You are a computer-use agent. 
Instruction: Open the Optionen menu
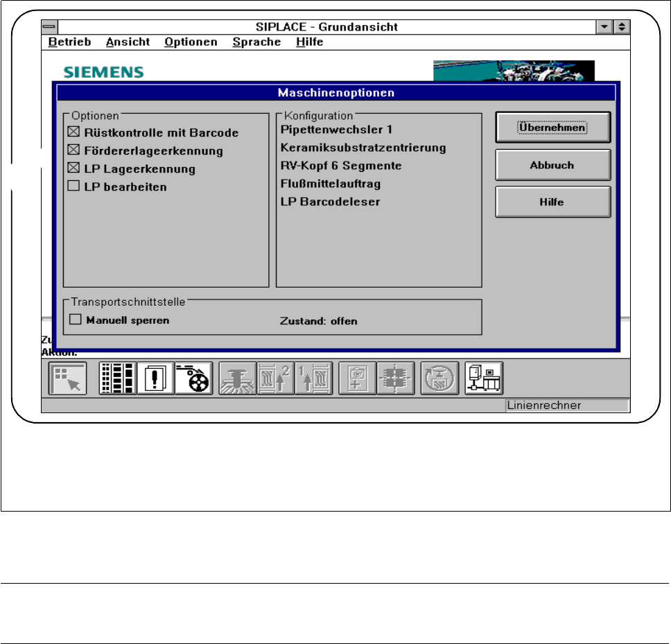coord(191,42)
